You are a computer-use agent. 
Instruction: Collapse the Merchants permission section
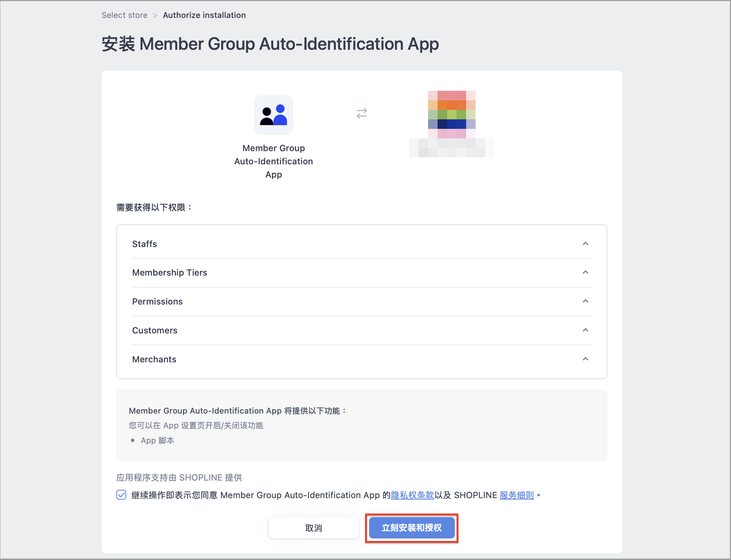pos(585,359)
